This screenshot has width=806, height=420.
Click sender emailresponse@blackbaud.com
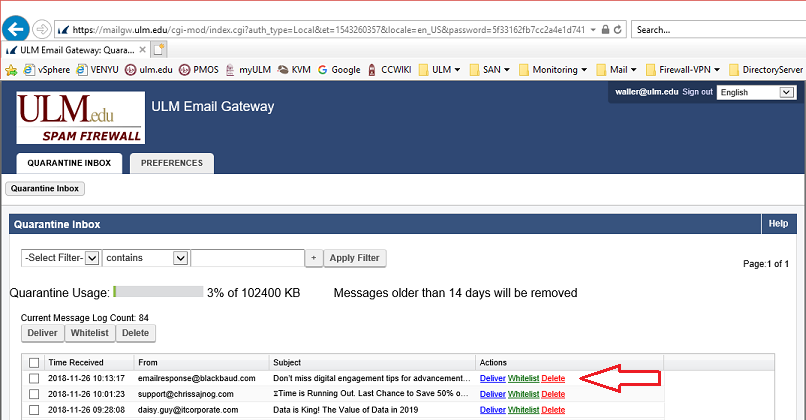click(x=196, y=378)
